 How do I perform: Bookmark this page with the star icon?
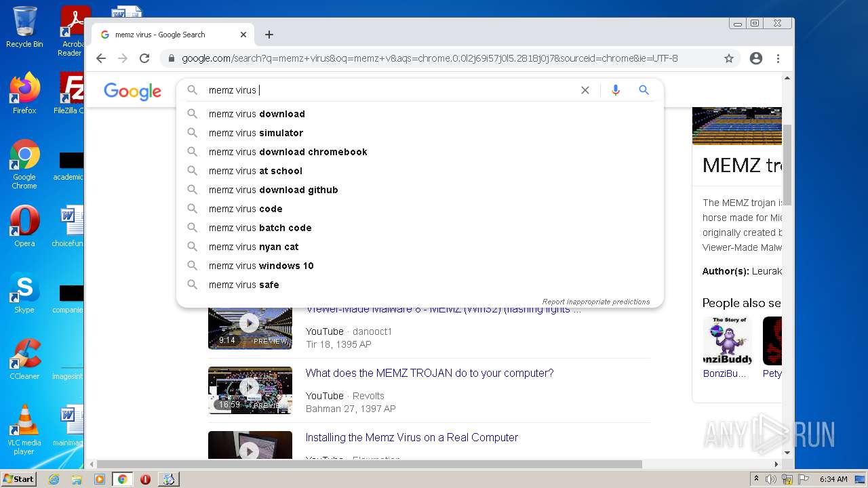(729, 58)
